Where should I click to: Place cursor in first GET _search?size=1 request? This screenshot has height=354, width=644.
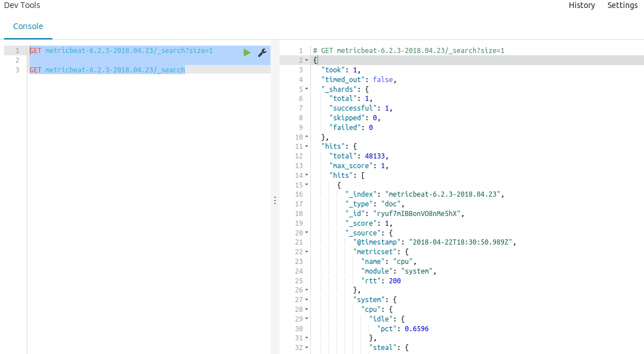click(x=121, y=51)
